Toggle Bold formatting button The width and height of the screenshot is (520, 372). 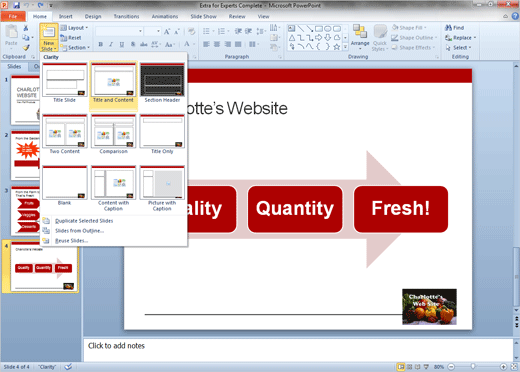(x=100, y=44)
